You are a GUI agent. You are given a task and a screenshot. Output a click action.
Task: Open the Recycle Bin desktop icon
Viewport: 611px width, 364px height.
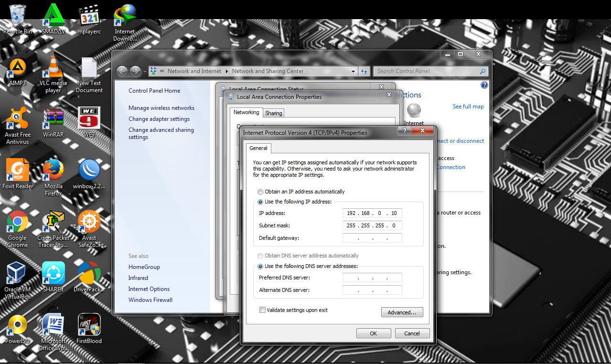point(18,20)
